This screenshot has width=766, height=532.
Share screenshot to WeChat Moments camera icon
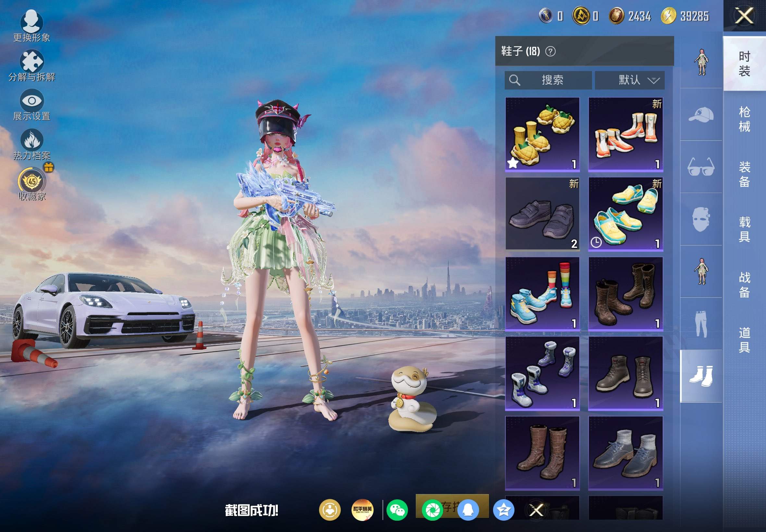point(432,510)
